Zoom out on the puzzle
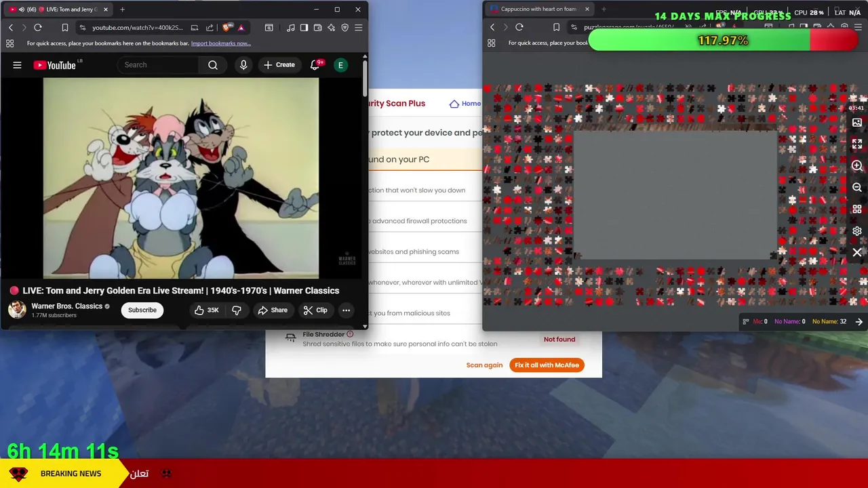868x488 pixels. pos(857,188)
